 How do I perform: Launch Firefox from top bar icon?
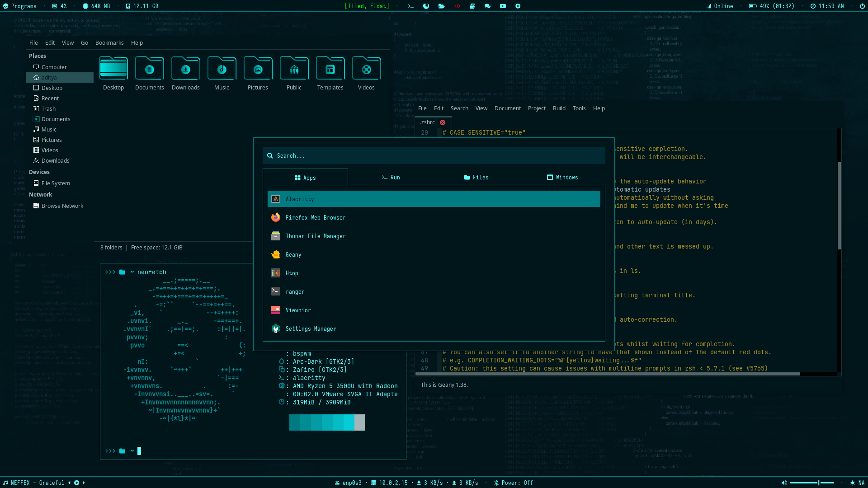pyautogui.click(x=426, y=6)
